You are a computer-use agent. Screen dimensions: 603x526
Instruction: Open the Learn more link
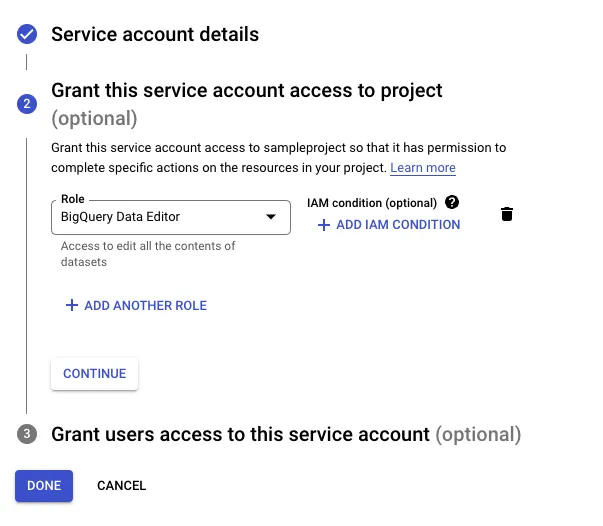click(x=423, y=168)
